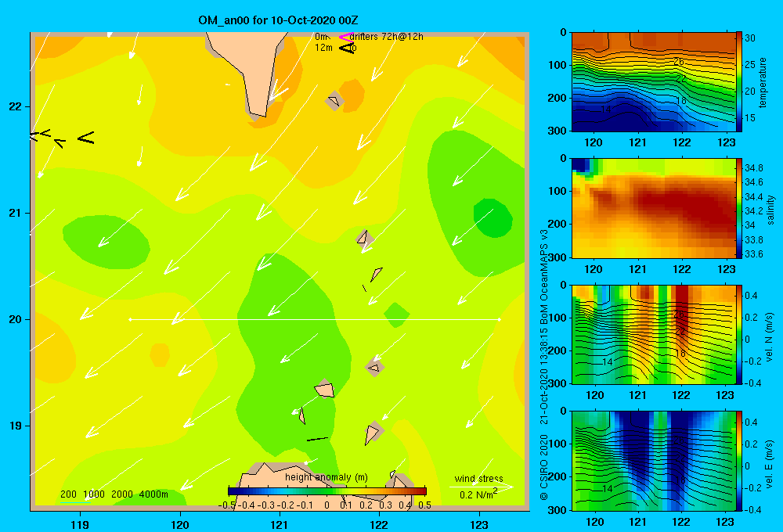Click the '0.2 N/m2' wind stress value

point(478,494)
